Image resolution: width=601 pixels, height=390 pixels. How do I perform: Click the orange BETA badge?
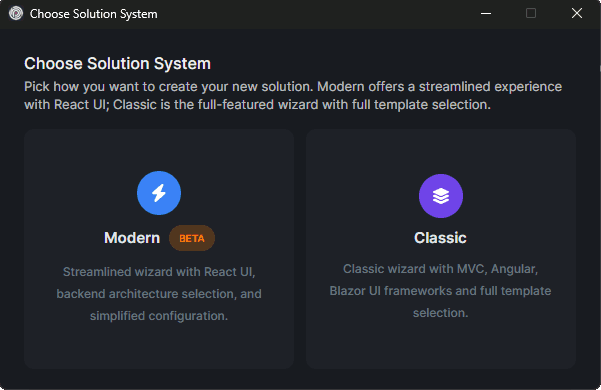(x=192, y=238)
